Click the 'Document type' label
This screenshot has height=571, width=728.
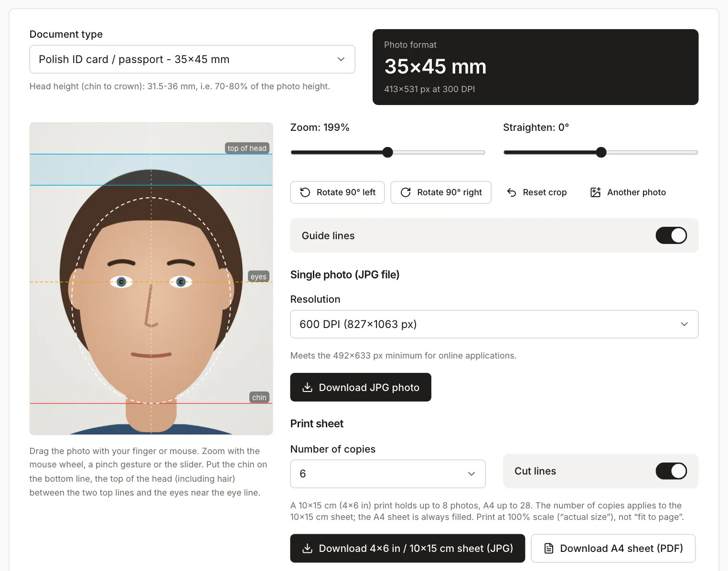pyautogui.click(x=66, y=34)
